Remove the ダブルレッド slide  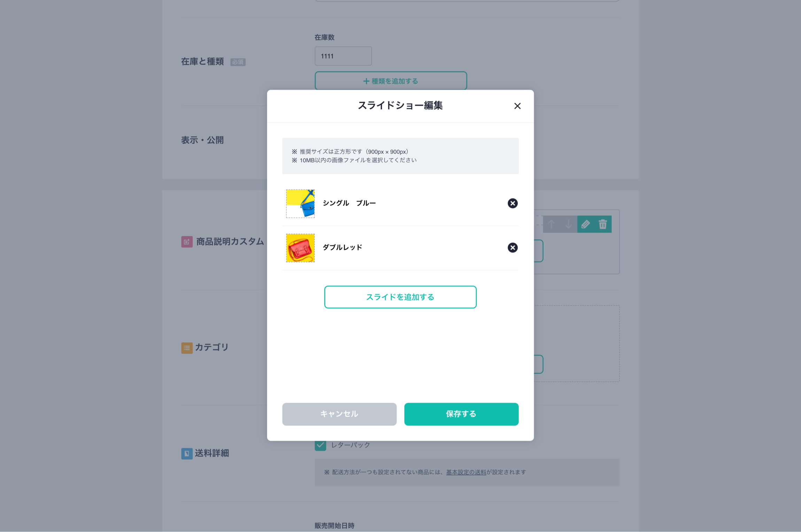tap(512, 248)
